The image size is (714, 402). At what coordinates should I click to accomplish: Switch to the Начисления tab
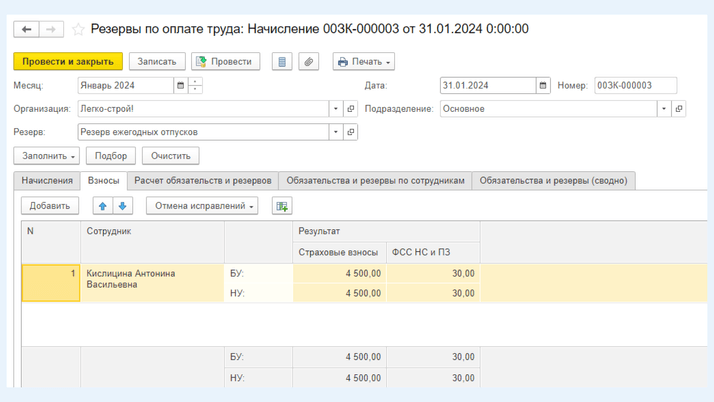click(x=47, y=181)
